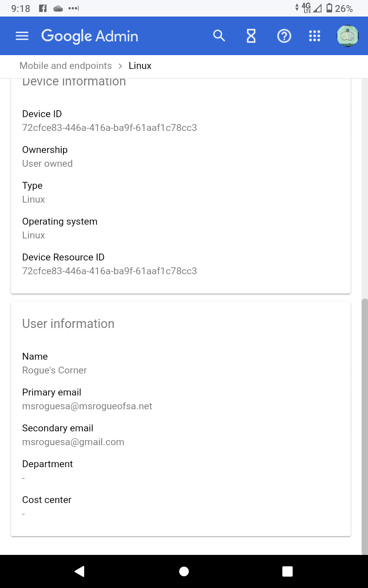This screenshot has width=368, height=588.
Task: Open the main hamburger menu
Action: (22, 36)
